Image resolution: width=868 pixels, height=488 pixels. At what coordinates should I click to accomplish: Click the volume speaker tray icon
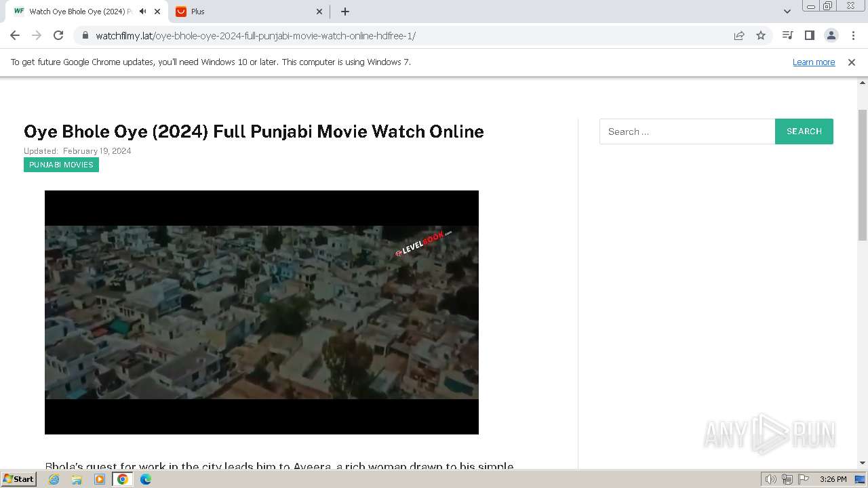(x=771, y=479)
